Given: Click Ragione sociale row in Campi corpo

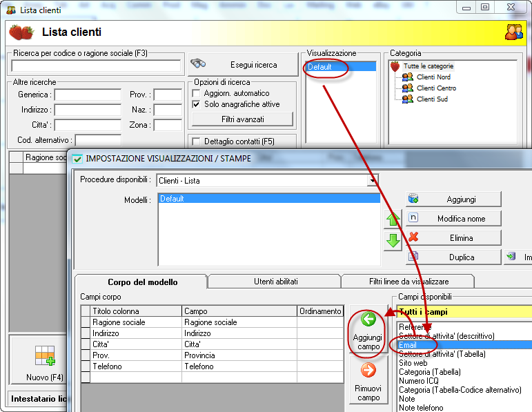Looking at the screenshot, I should pyautogui.click(x=213, y=322).
